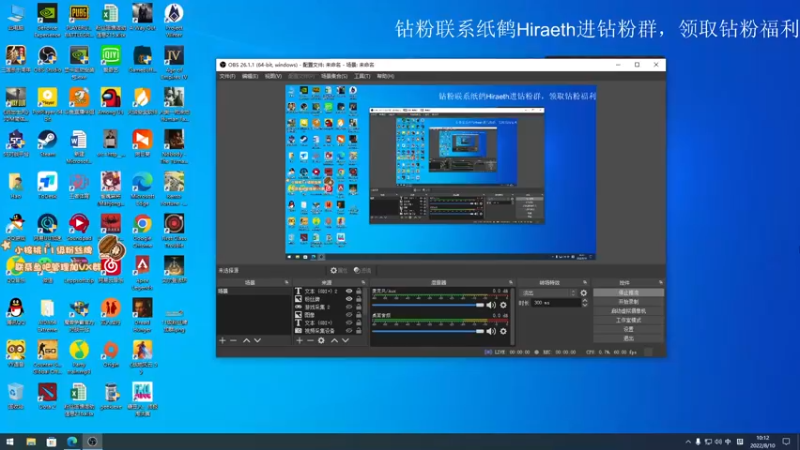
Task: Select the Age of Empires IV icon
Action: [x=174, y=63]
